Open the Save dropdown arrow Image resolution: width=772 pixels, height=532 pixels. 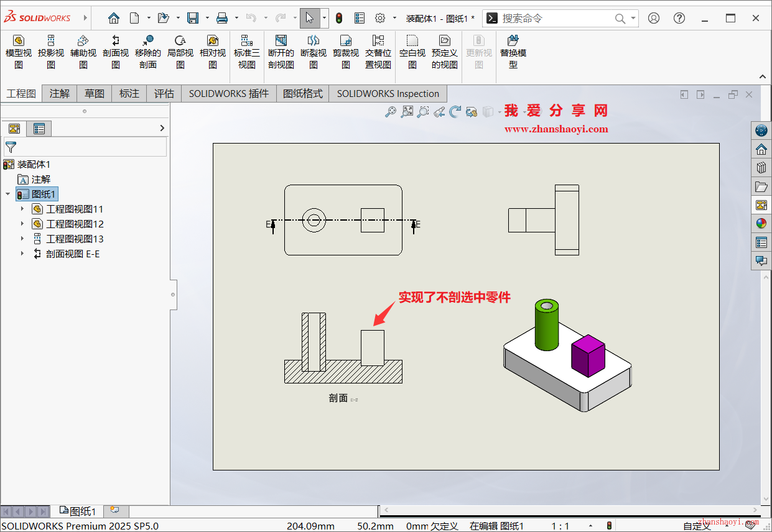tap(207, 18)
